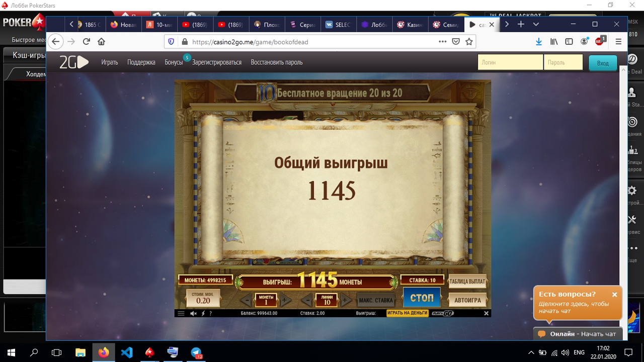
Task: Toggle the sidebar icon in toolbar
Action: tap(569, 42)
